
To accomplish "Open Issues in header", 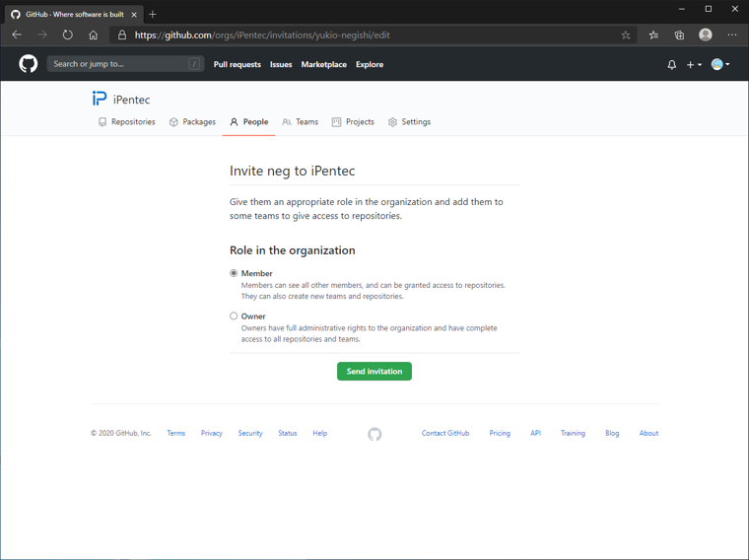I will click(x=281, y=64).
